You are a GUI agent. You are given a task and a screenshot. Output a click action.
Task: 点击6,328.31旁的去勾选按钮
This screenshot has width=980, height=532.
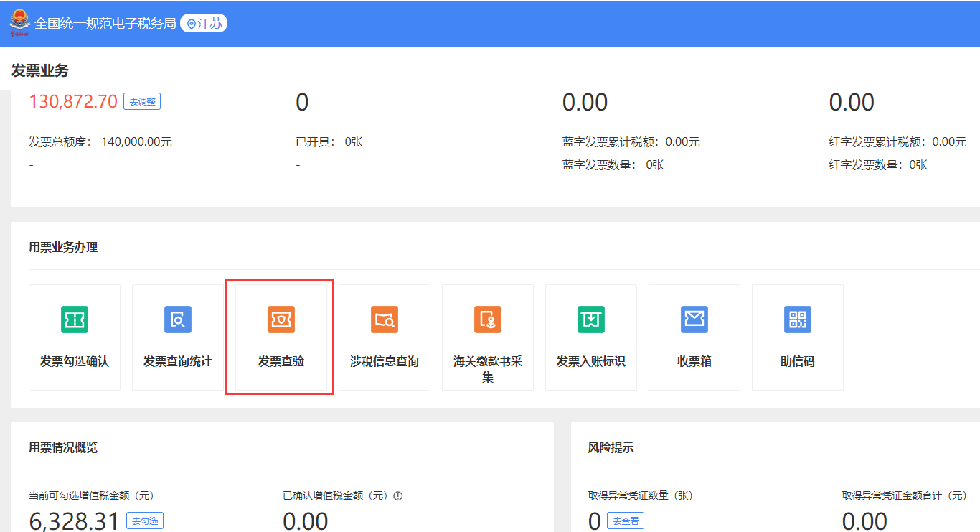143,521
